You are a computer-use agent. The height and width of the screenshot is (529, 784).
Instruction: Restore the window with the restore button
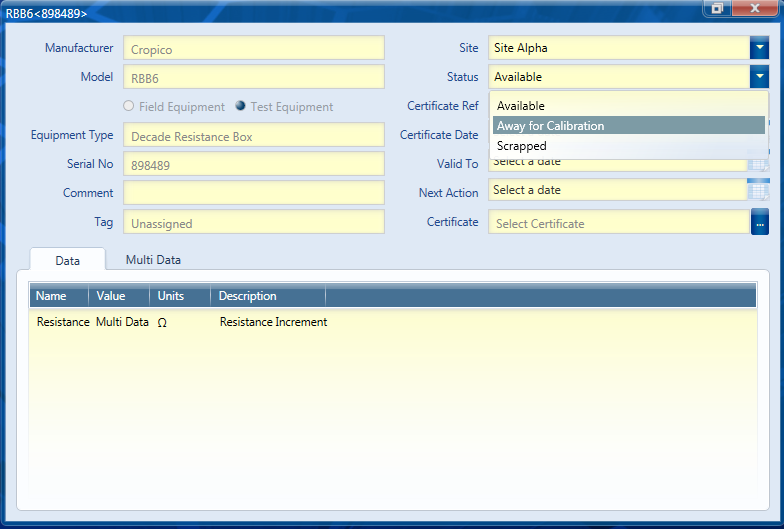coord(717,8)
